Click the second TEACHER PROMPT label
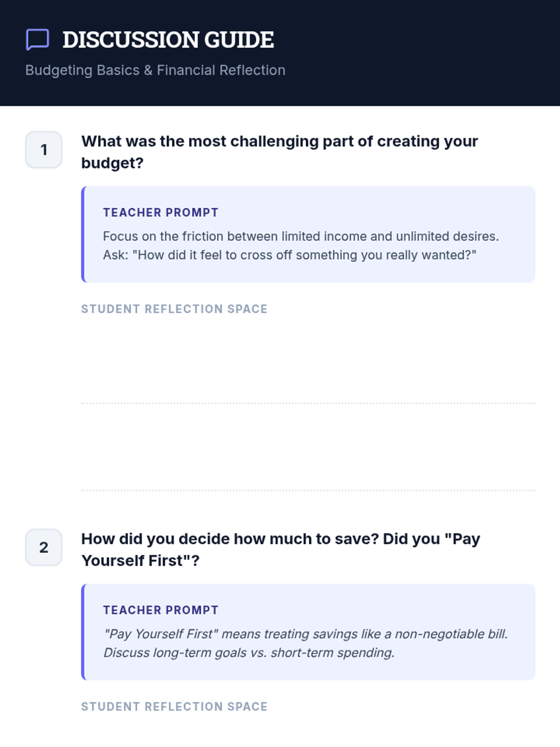This screenshot has height=747, width=560. (x=161, y=610)
